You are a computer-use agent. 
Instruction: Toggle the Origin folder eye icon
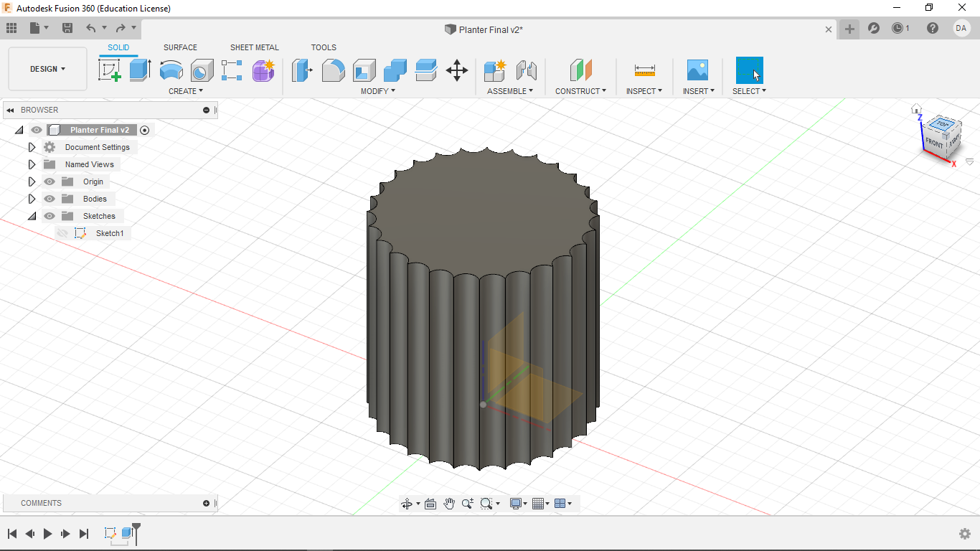tap(50, 182)
